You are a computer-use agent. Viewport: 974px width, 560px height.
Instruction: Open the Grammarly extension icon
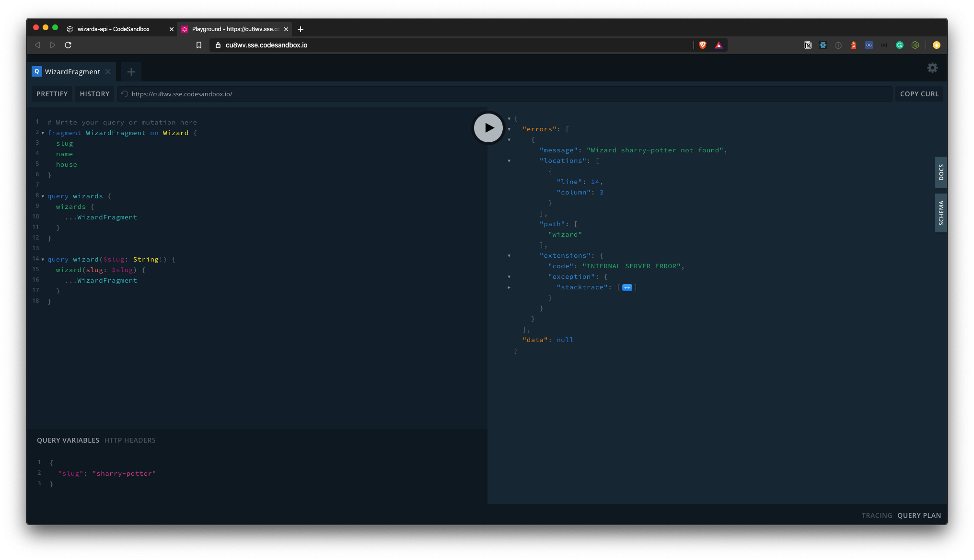[x=900, y=45]
